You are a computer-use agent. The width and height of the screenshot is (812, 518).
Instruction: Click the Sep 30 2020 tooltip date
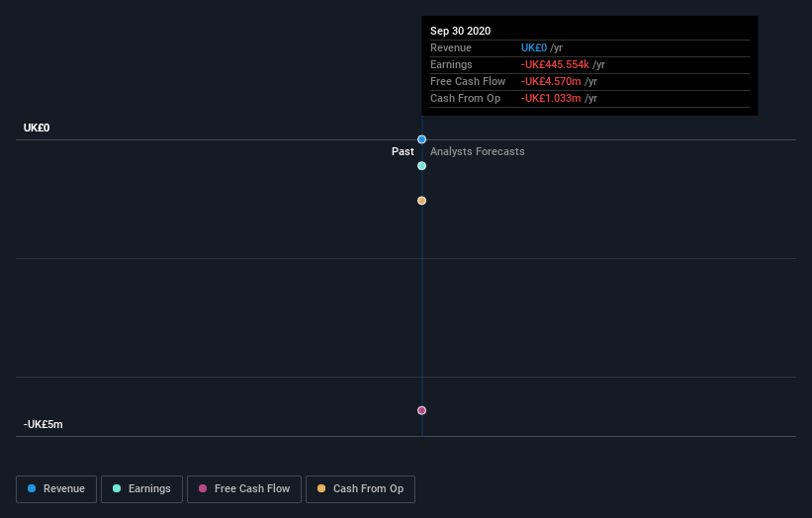(460, 31)
